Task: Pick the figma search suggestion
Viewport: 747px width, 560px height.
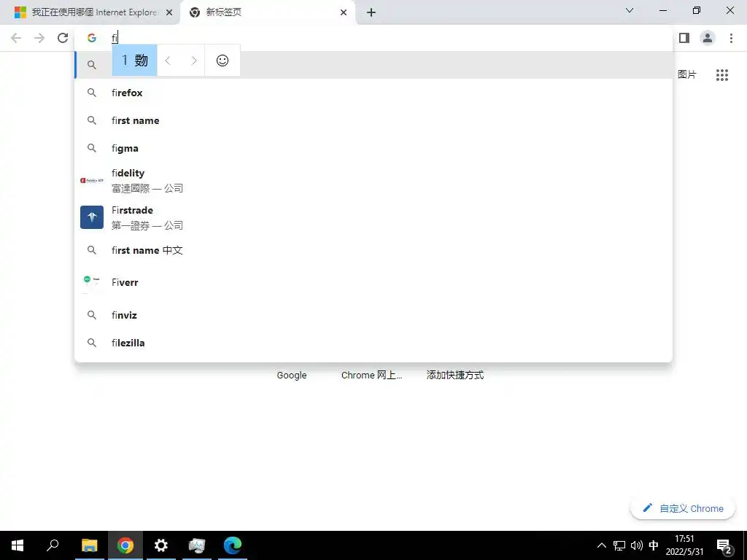Action: [373, 148]
